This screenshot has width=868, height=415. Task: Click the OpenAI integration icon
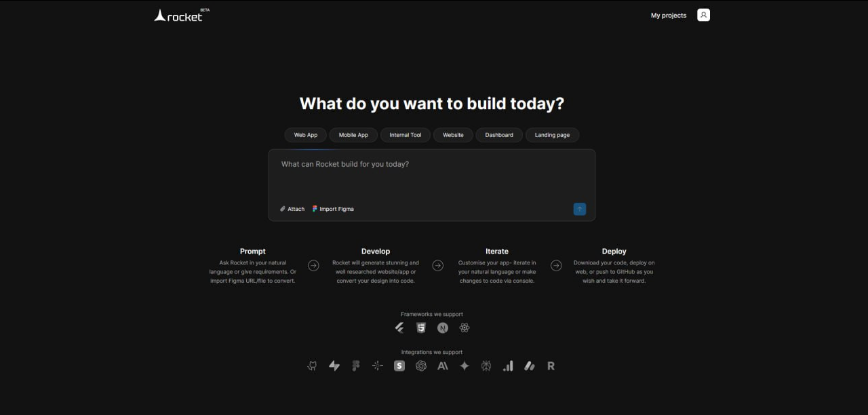tap(421, 365)
